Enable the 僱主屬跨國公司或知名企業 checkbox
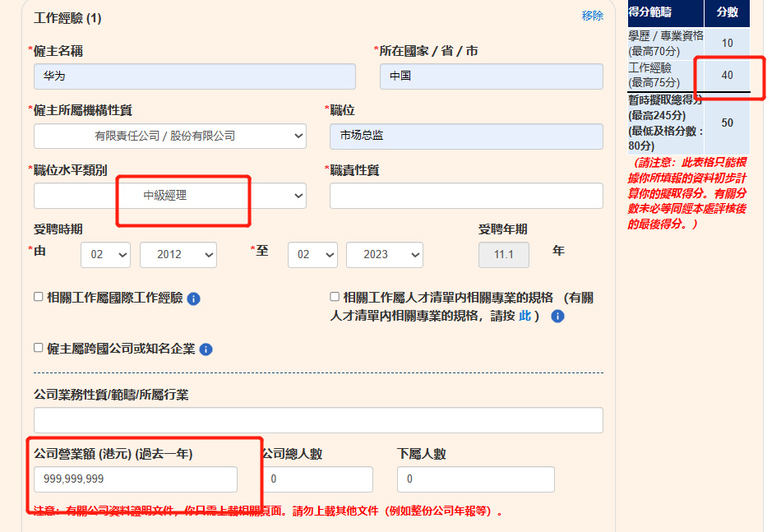Viewport: 781px width, 532px height. [x=39, y=348]
